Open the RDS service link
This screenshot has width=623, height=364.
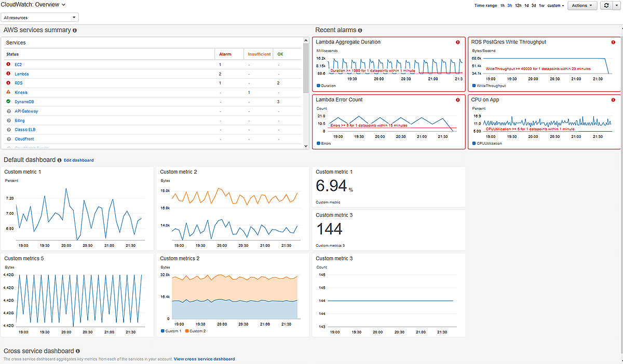pos(18,83)
